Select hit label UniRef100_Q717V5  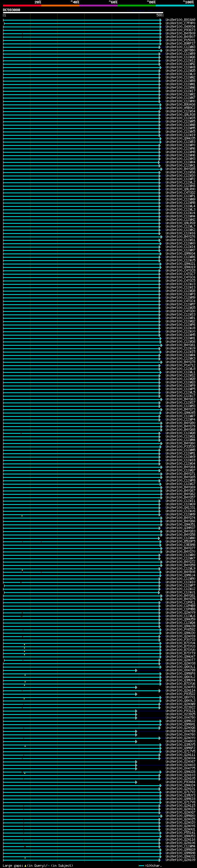pos(180,751)
